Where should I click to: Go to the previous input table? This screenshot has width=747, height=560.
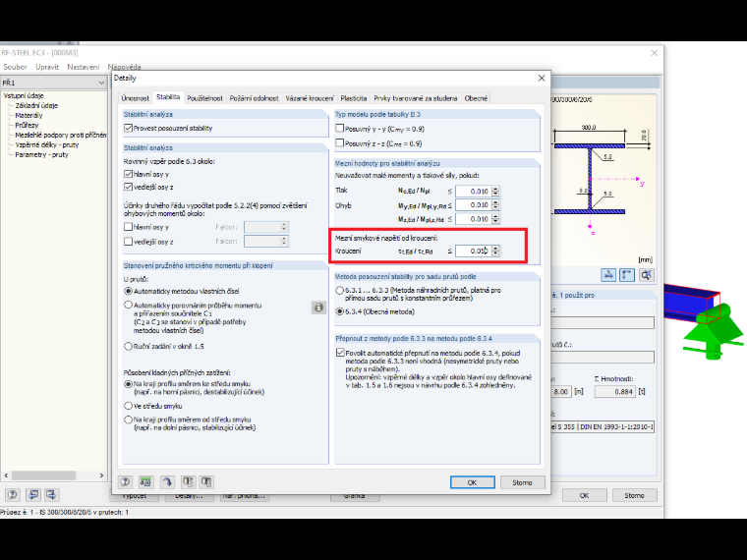point(32,495)
